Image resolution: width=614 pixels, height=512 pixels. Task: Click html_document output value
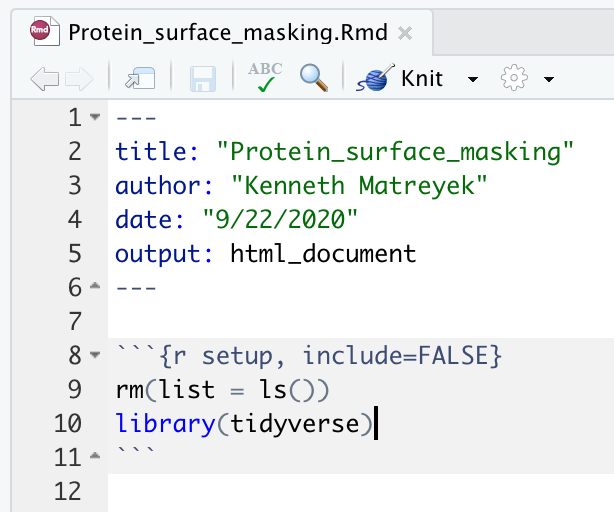click(x=323, y=254)
